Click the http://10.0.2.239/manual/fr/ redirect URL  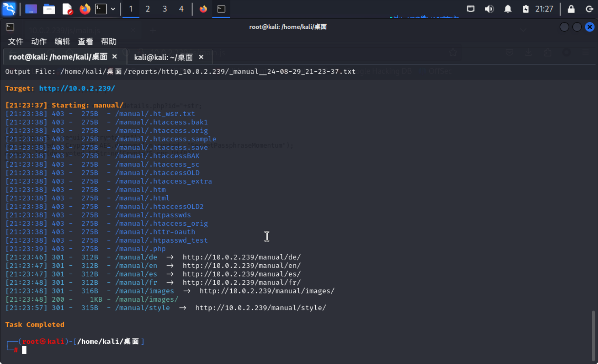(x=242, y=282)
